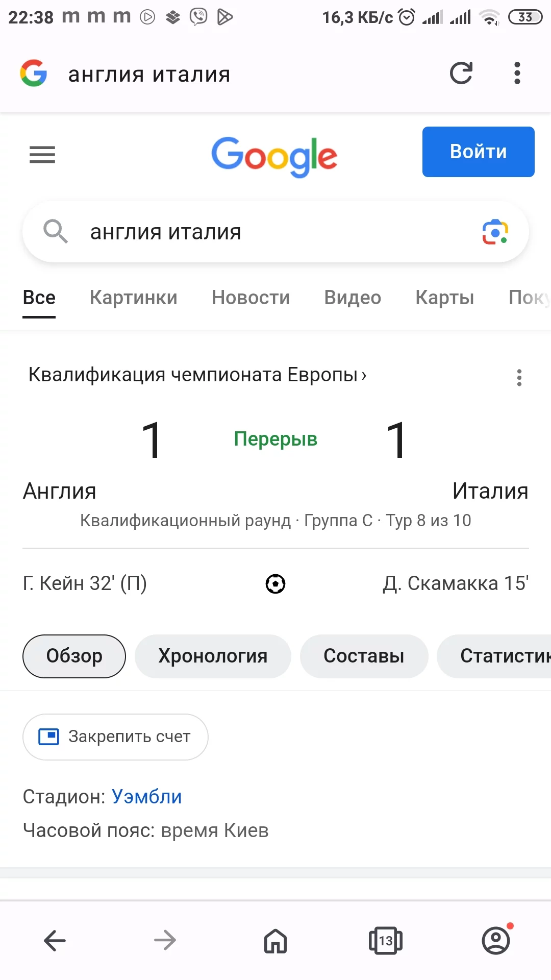Open browser three-dot overflow menu
Viewport: 551px width, 980px height.
pyautogui.click(x=517, y=73)
